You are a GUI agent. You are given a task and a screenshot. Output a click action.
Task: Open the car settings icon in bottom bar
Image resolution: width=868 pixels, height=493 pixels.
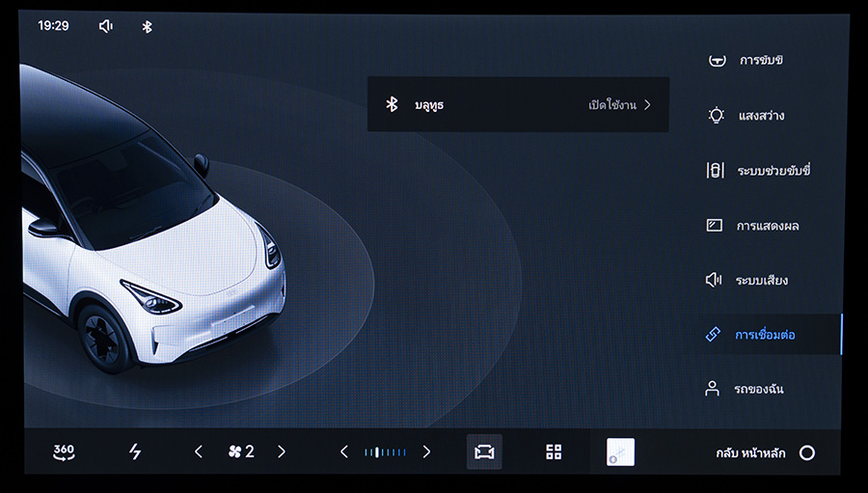click(x=484, y=452)
